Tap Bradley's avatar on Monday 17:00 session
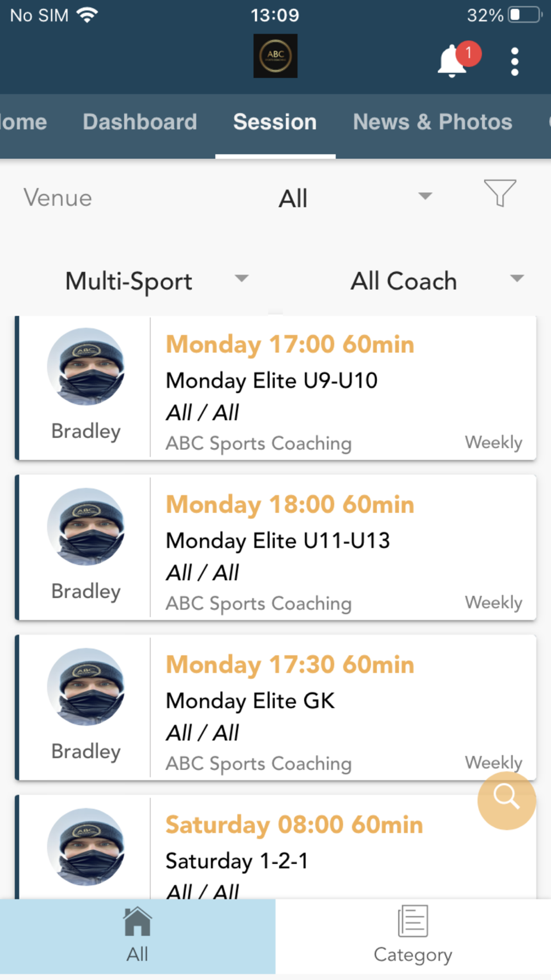 [86, 367]
